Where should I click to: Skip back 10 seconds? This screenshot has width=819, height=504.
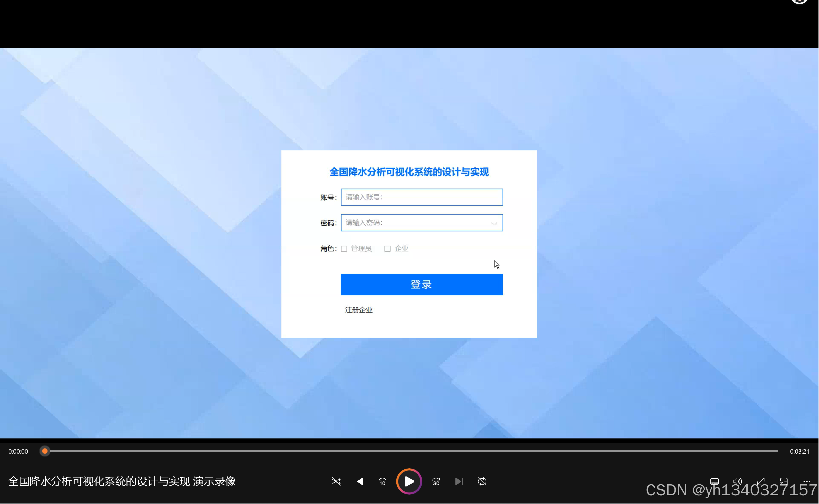(x=382, y=481)
